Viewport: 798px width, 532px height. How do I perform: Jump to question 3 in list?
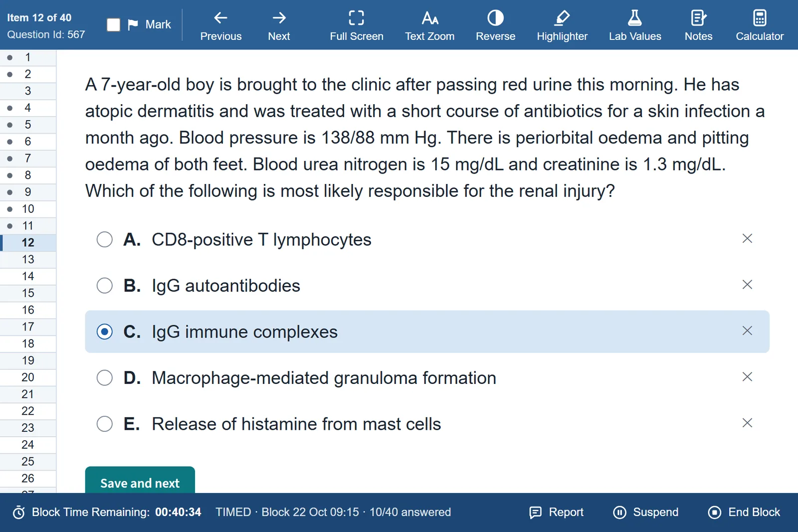point(28,91)
